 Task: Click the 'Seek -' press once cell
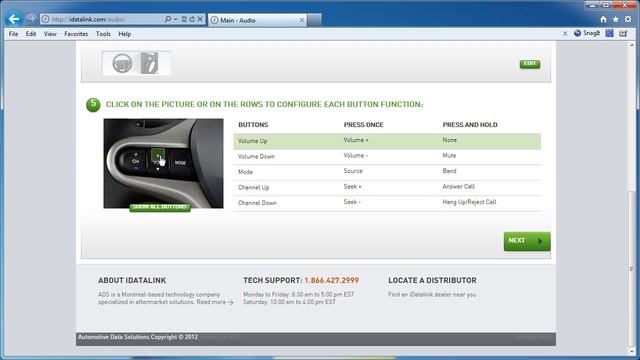point(352,202)
